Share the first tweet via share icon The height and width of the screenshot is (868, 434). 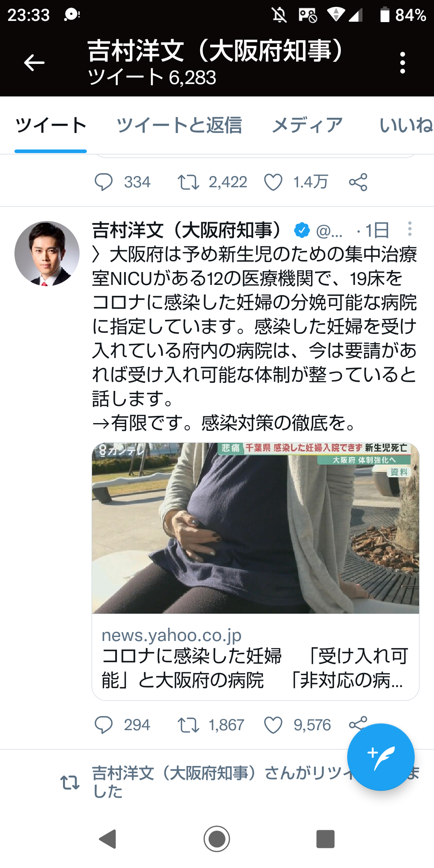click(358, 182)
